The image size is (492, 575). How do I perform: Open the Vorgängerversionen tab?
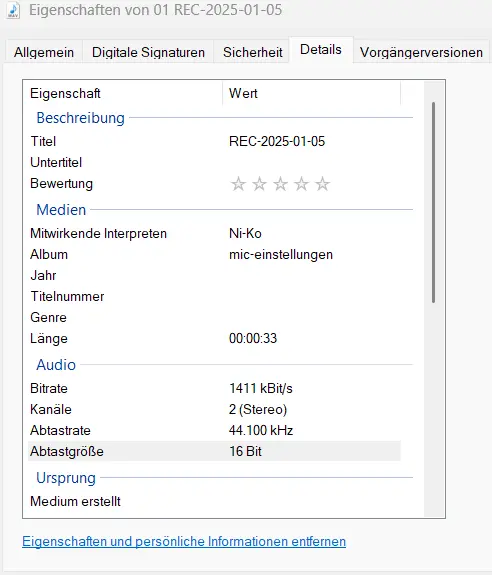421,52
